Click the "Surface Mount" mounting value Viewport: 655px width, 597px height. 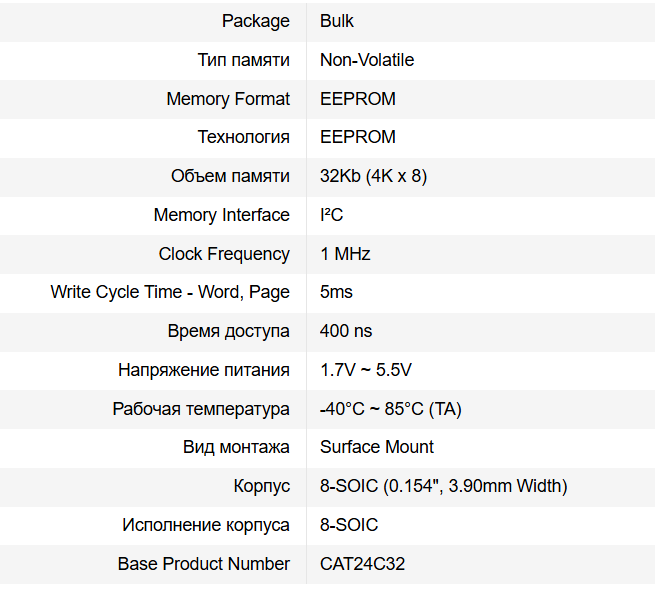tap(377, 447)
